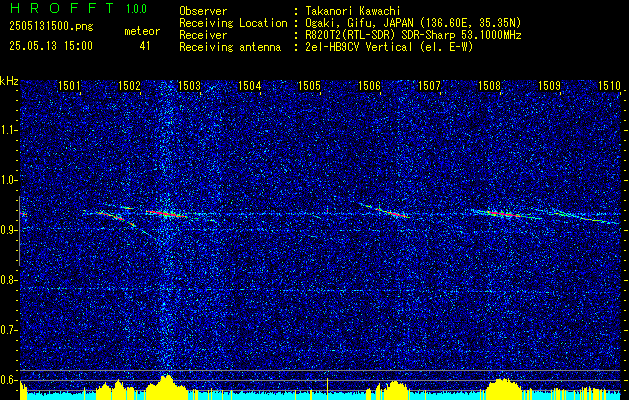
Task: Click the version number 1.0.0
Action: 136,9
